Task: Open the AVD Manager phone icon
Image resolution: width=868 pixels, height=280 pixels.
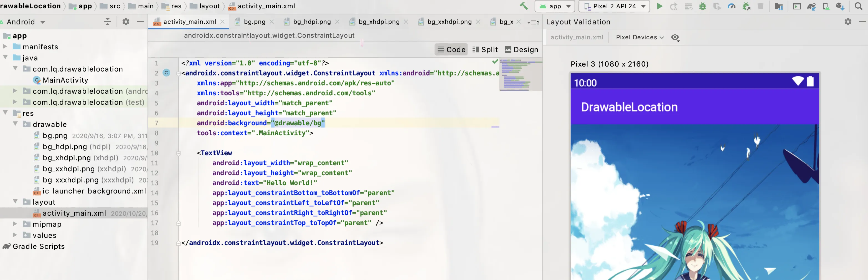Action: (x=826, y=6)
